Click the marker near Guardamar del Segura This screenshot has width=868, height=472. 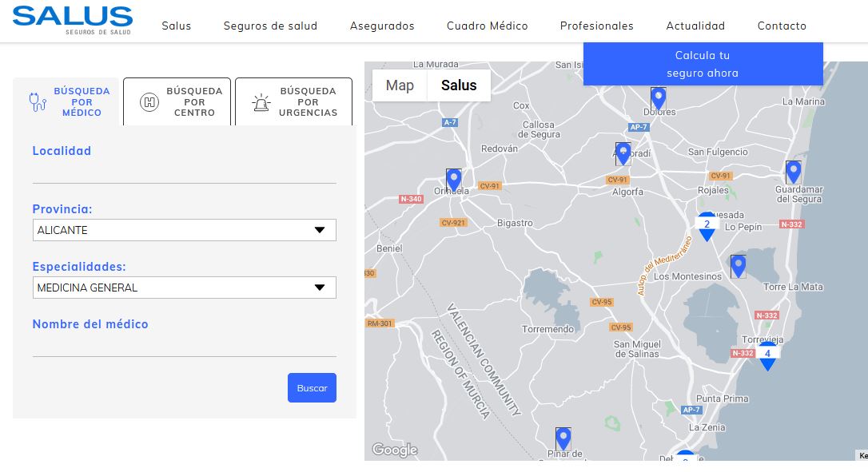click(792, 171)
